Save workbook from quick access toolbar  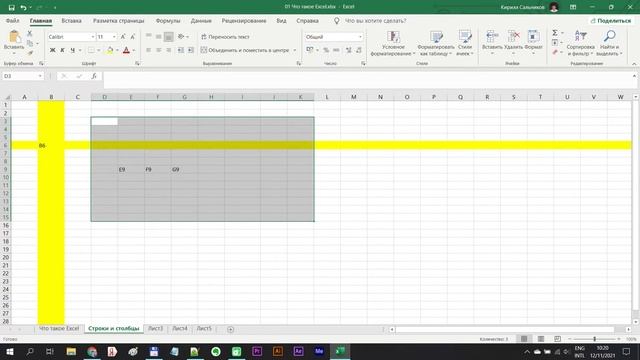tap(11, 7)
